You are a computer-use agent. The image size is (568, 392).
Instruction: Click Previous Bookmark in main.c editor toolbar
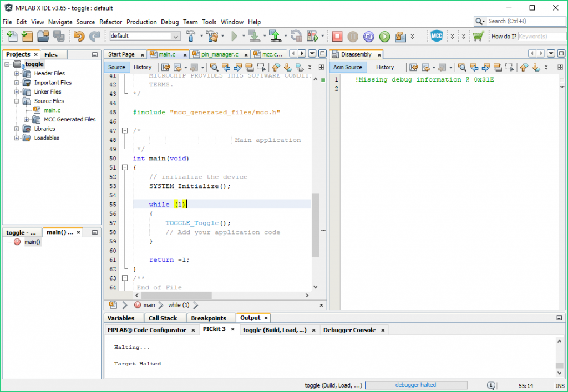[x=276, y=67]
